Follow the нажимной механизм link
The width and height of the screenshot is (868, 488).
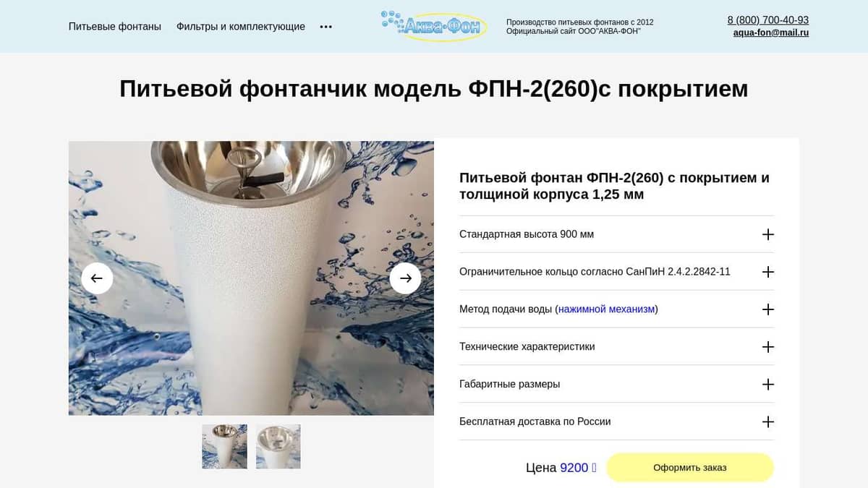coord(606,309)
